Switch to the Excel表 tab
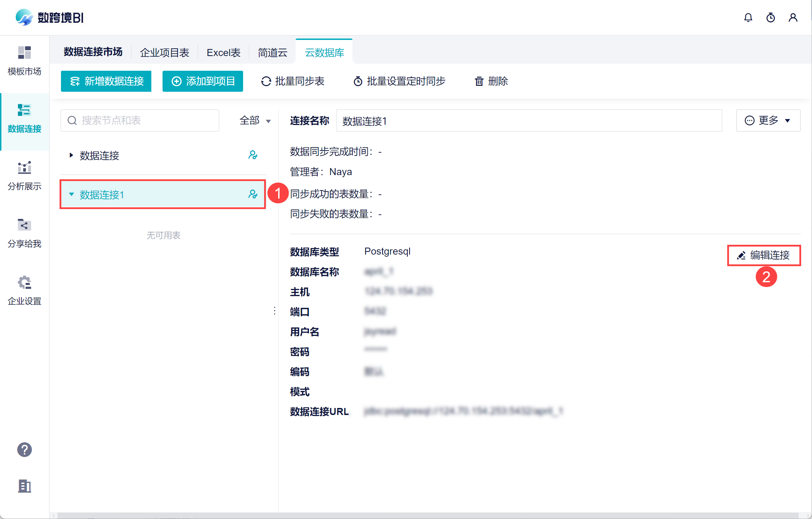This screenshot has height=519, width=812. coord(223,53)
